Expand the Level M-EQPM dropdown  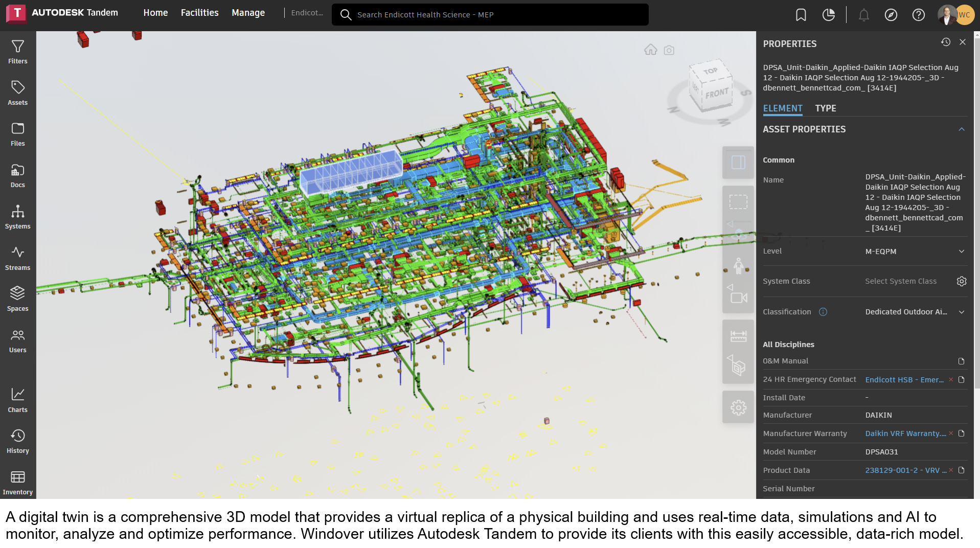pyautogui.click(x=961, y=252)
